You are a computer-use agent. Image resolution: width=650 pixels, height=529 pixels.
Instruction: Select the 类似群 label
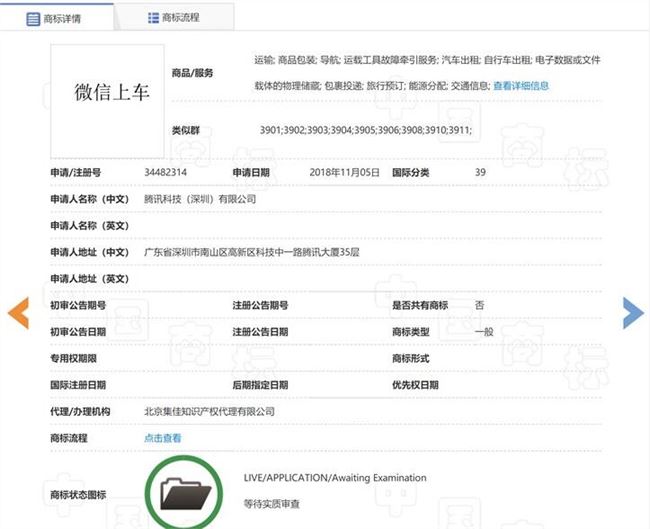186,130
